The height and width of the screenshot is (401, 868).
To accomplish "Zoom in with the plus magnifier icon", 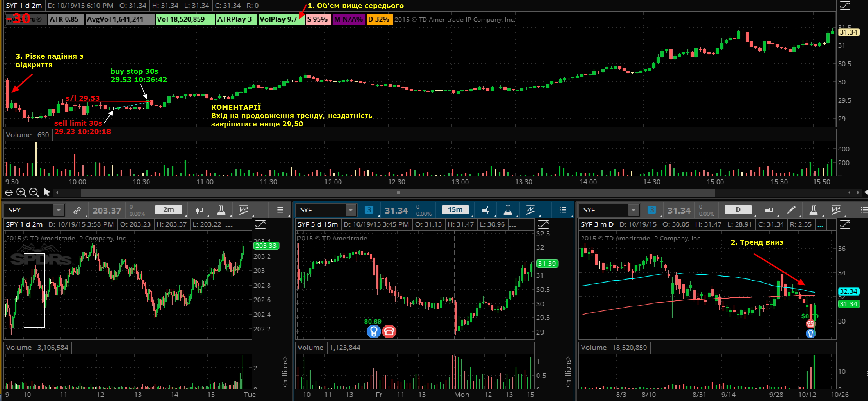I will (x=21, y=192).
